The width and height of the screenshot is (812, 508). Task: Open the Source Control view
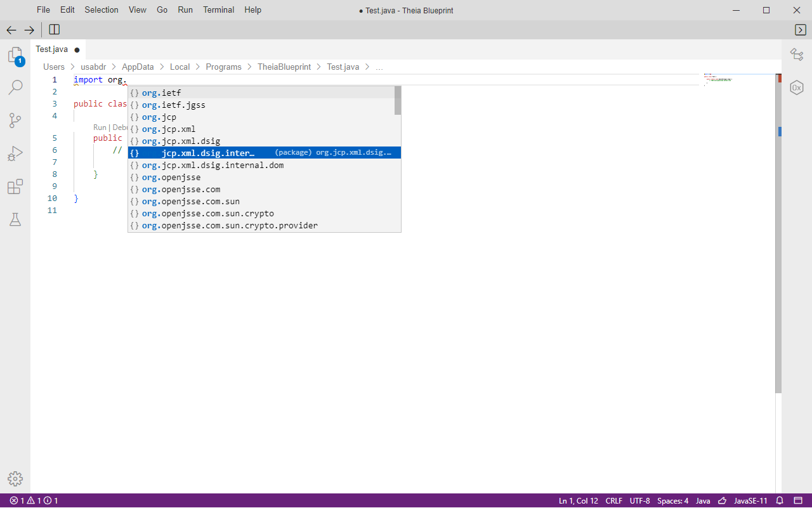[x=15, y=120]
